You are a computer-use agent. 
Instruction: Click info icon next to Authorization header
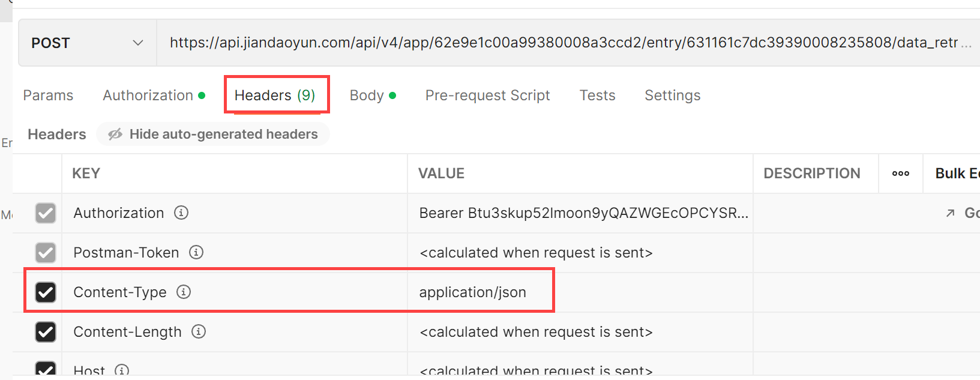pyautogui.click(x=181, y=213)
